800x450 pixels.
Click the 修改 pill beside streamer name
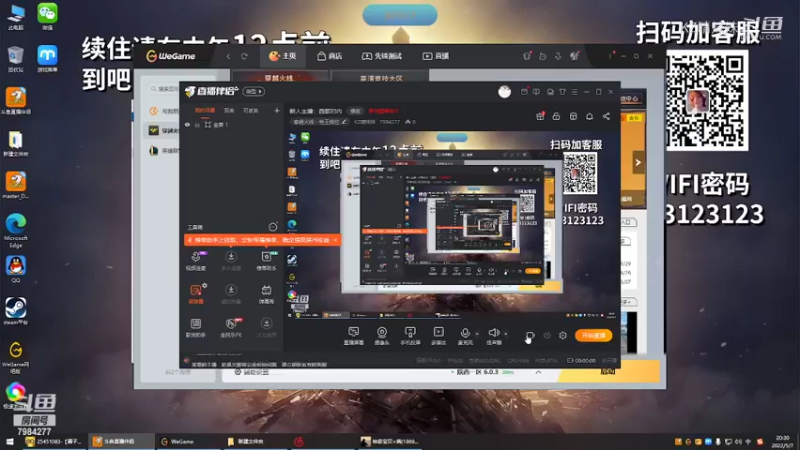tap(355, 111)
